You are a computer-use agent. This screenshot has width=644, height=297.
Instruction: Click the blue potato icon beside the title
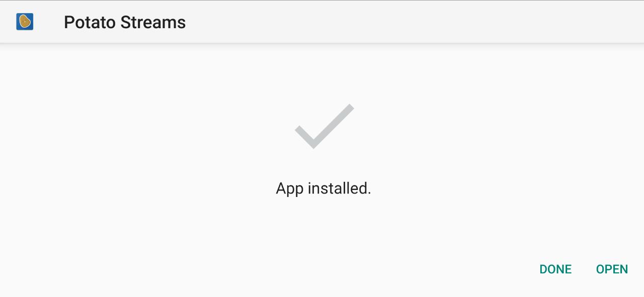point(25,22)
